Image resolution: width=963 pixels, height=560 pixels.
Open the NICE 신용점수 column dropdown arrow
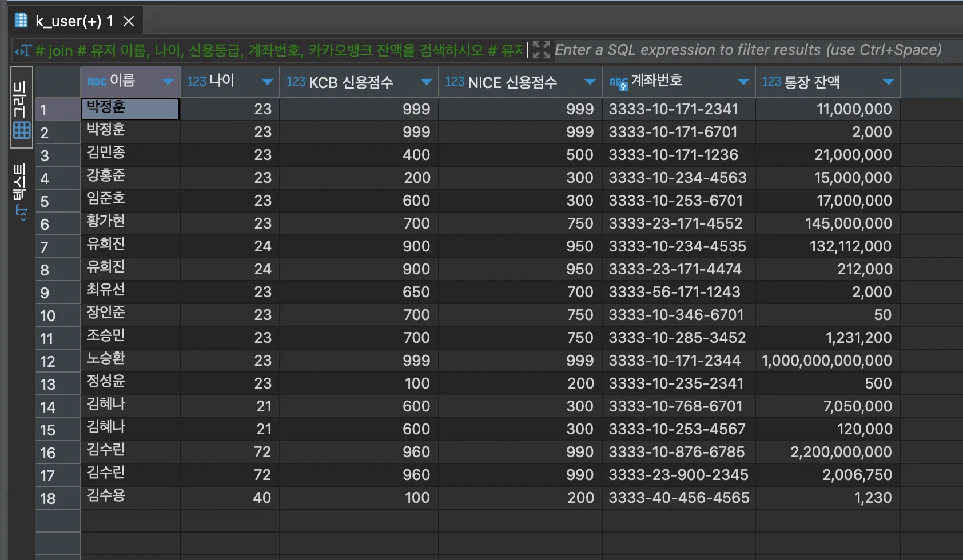(x=590, y=82)
